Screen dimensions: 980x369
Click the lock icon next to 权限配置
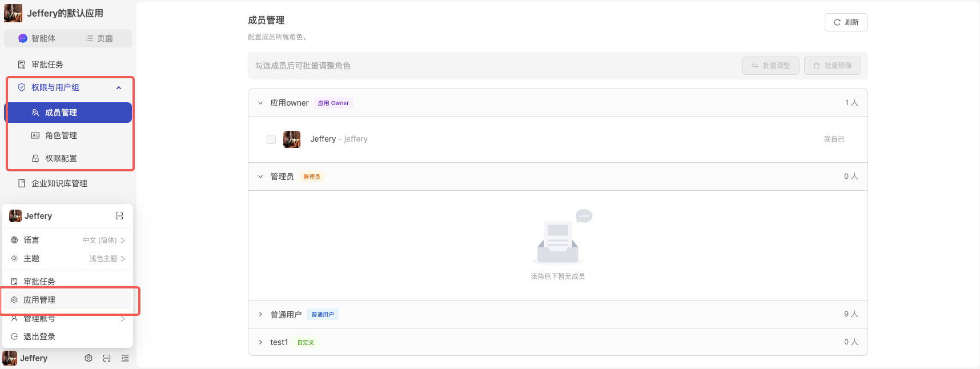(35, 158)
